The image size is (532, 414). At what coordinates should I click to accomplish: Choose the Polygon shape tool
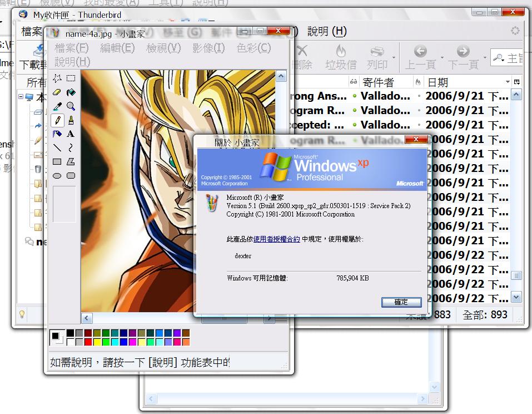tap(71, 162)
